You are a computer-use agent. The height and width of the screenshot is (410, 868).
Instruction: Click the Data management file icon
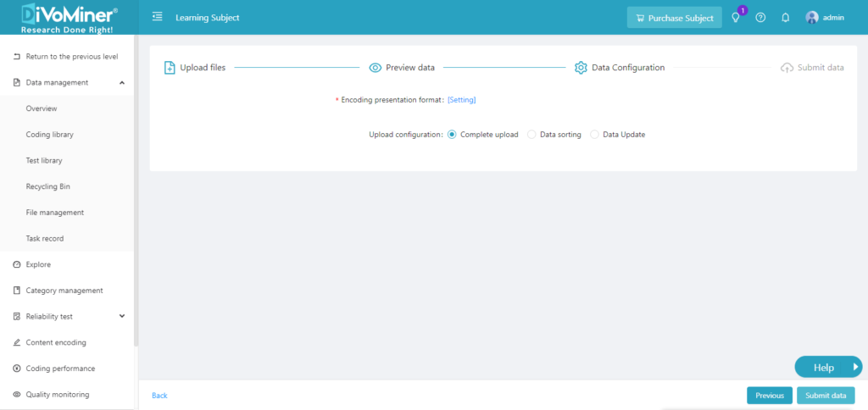(17, 82)
